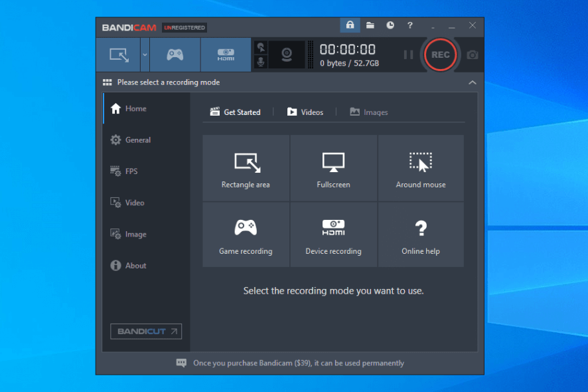Image resolution: width=588 pixels, height=392 pixels.
Task: Toggle the webcam overlay icon
Action: click(x=287, y=55)
